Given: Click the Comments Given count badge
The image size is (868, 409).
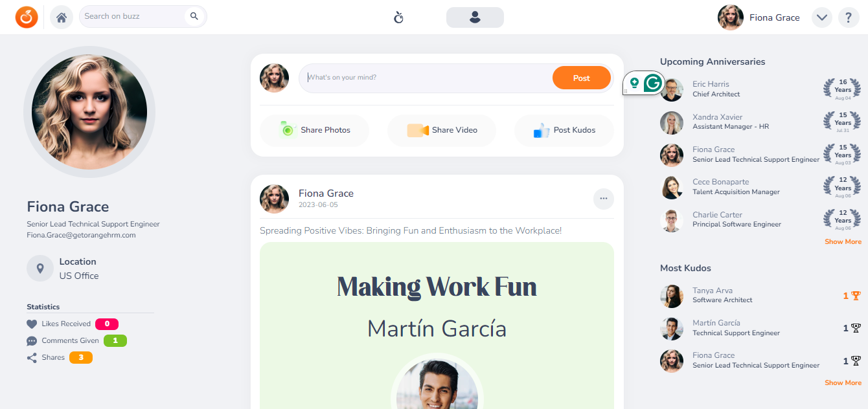Looking at the screenshot, I should click(115, 340).
